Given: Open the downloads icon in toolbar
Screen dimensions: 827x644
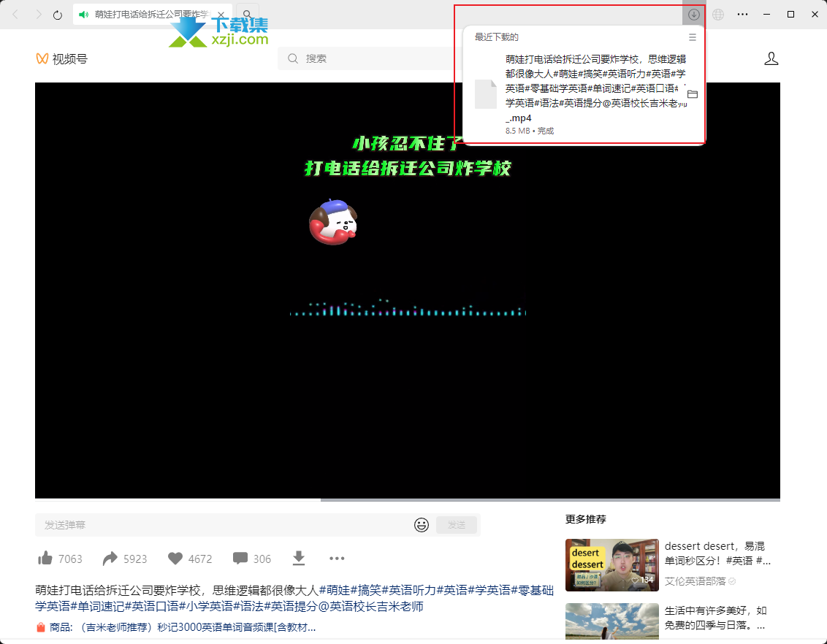Looking at the screenshot, I should [693, 15].
